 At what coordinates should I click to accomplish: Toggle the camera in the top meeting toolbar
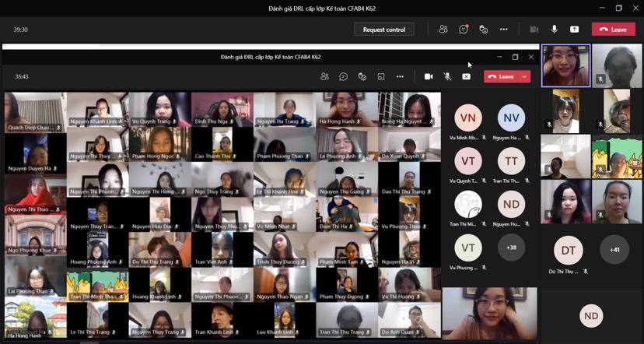tap(534, 30)
